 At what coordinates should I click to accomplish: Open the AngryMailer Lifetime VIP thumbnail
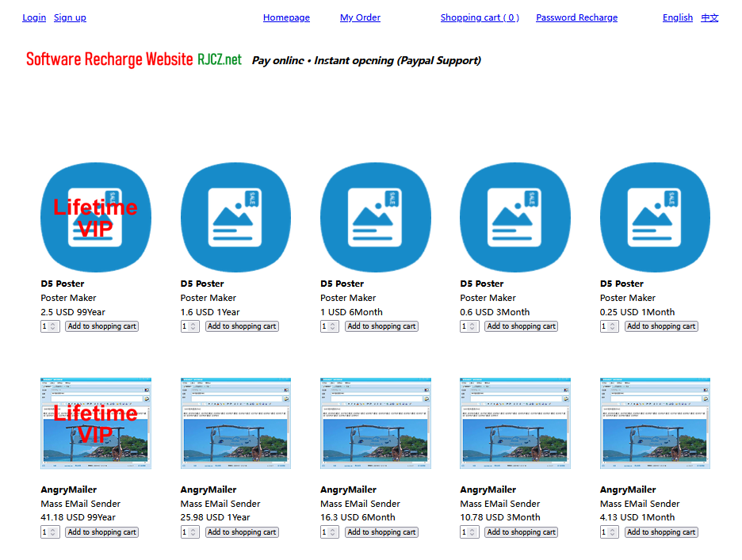click(96, 423)
